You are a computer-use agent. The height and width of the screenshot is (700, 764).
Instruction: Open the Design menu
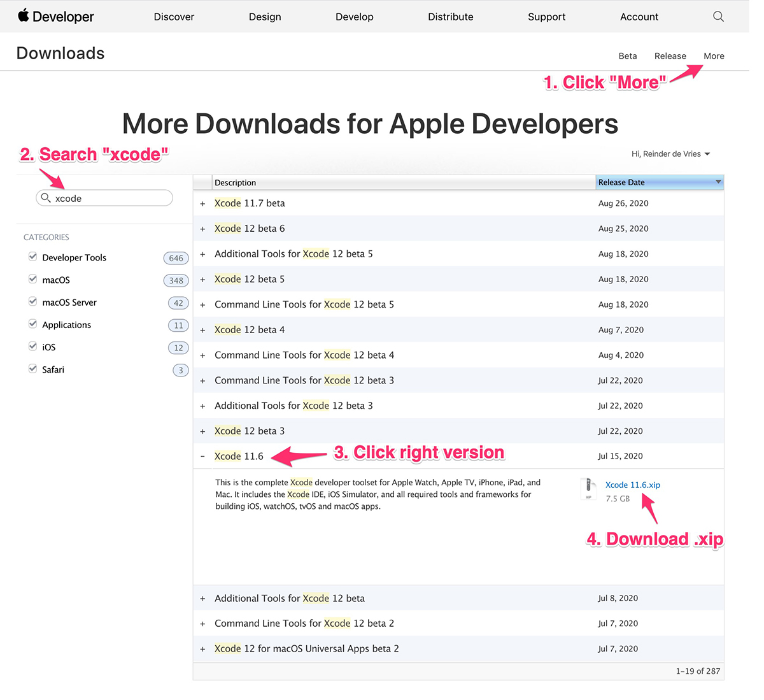[265, 17]
